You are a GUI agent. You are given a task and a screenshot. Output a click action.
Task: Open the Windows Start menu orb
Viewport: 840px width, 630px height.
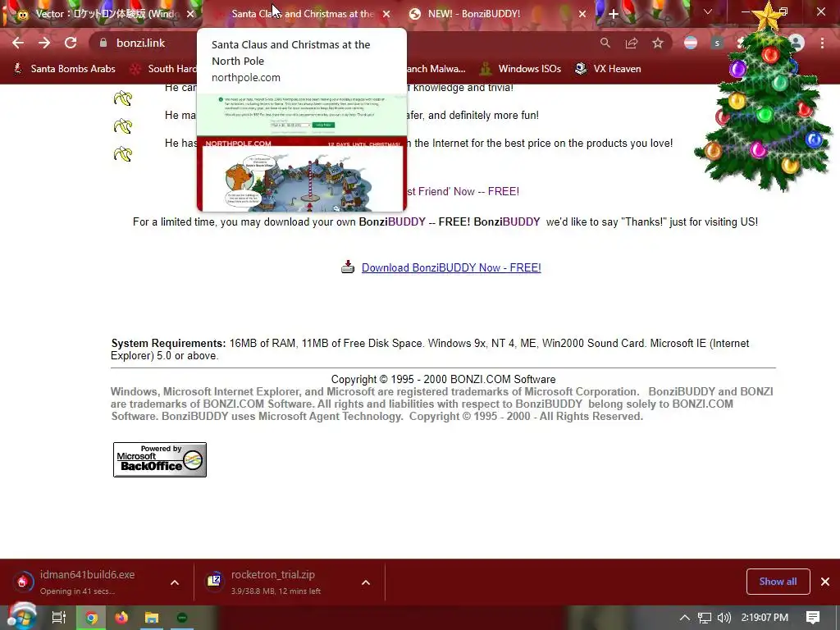click(x=21, y=617)
